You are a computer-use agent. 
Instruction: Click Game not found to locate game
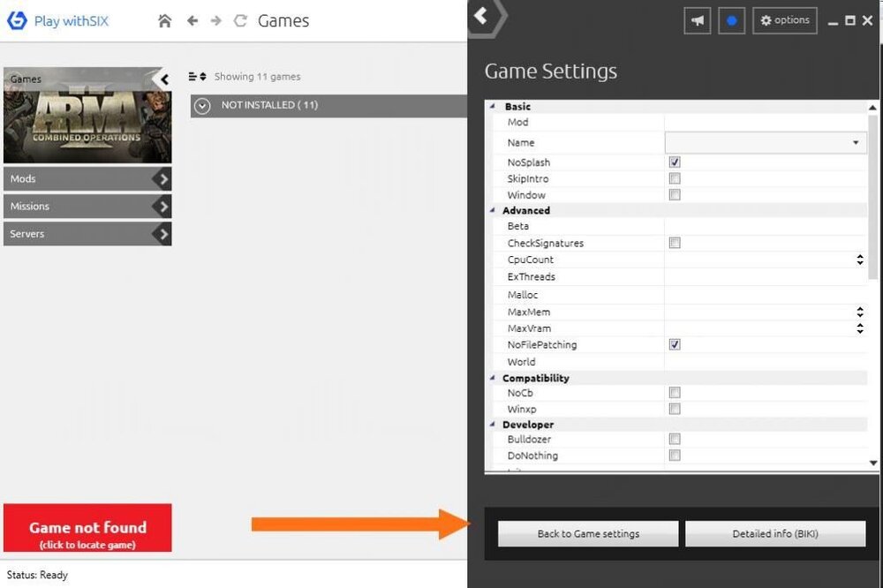(x=87, y=528)
